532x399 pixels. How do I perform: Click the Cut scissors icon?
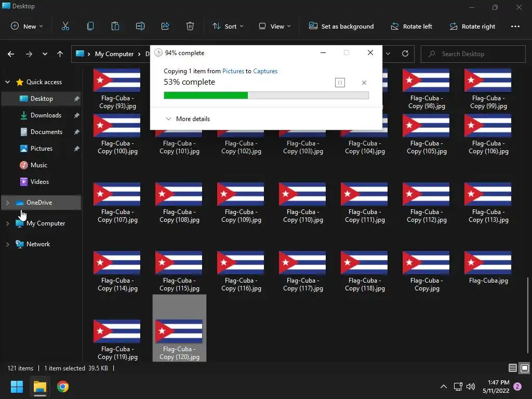[65, 26]
